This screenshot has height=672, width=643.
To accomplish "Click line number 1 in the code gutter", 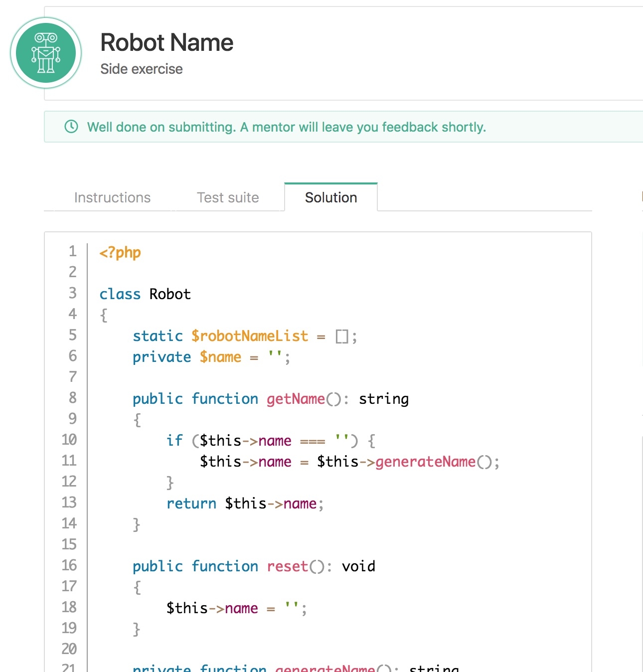I will 73,251.
